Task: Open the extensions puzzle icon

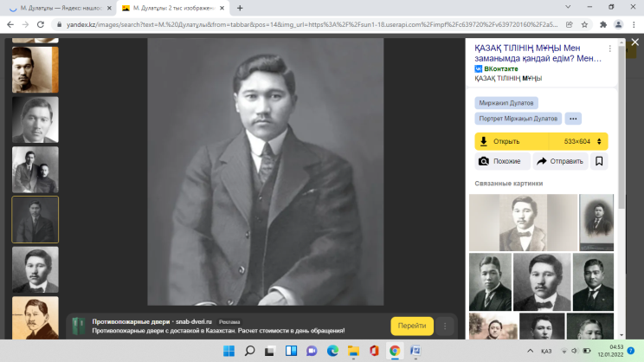Action: click(603, 24)
